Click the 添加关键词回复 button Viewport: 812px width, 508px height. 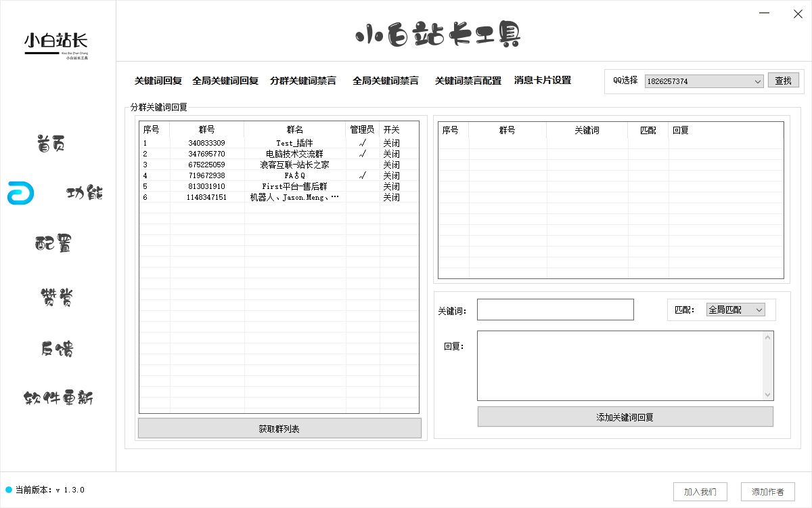[x=625, y=417]
